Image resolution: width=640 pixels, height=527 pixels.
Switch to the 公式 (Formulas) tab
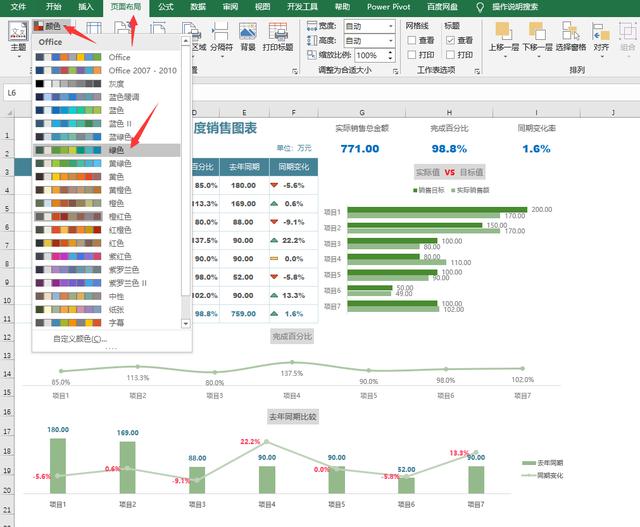166,6
